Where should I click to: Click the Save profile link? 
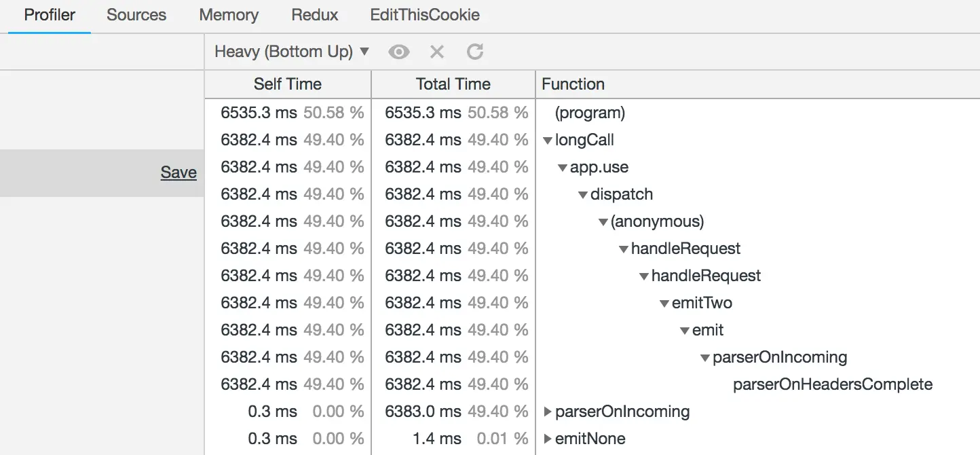tap(178, 173)
